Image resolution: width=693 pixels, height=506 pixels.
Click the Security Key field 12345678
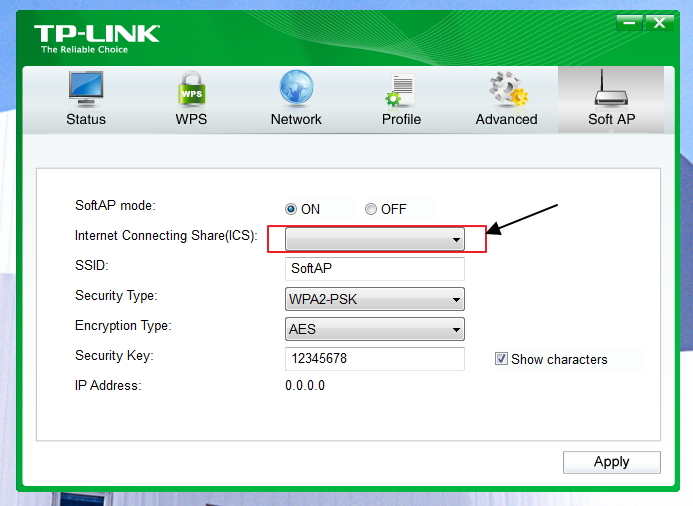(375, 358)
